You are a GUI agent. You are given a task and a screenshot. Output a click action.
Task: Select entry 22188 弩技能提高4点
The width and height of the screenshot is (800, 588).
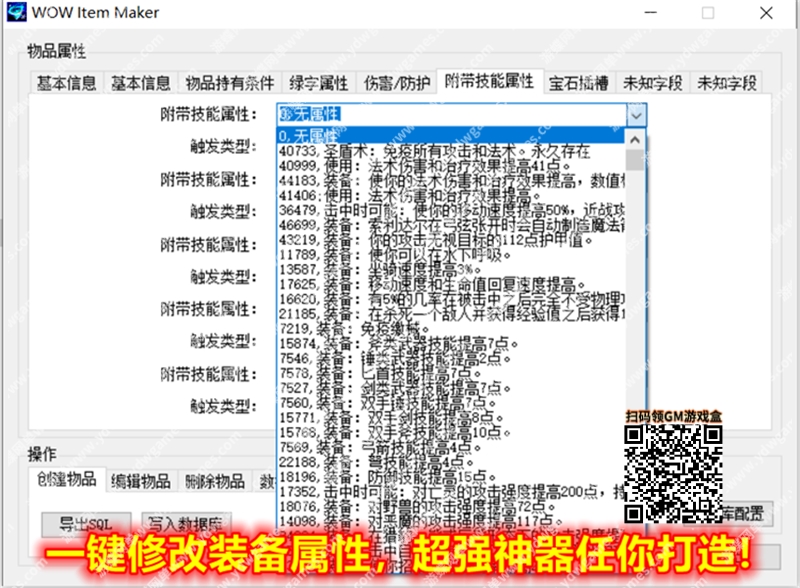(x=451, y=462)
